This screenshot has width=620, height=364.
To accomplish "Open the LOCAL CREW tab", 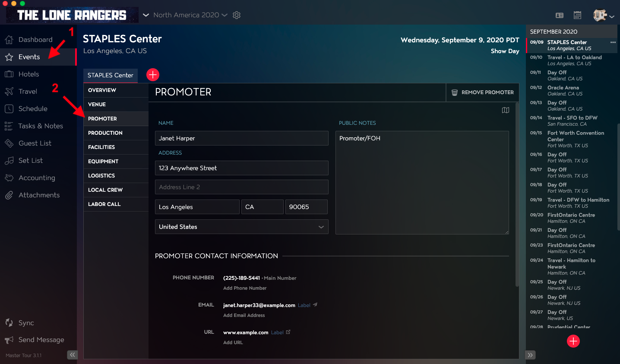I will click(116, 190).
